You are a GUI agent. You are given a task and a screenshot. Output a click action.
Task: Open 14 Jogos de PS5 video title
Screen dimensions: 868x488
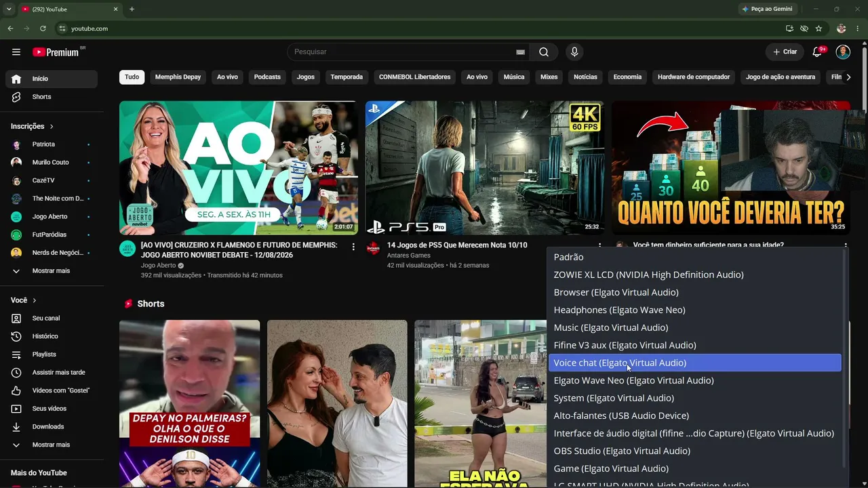point(457,245)
